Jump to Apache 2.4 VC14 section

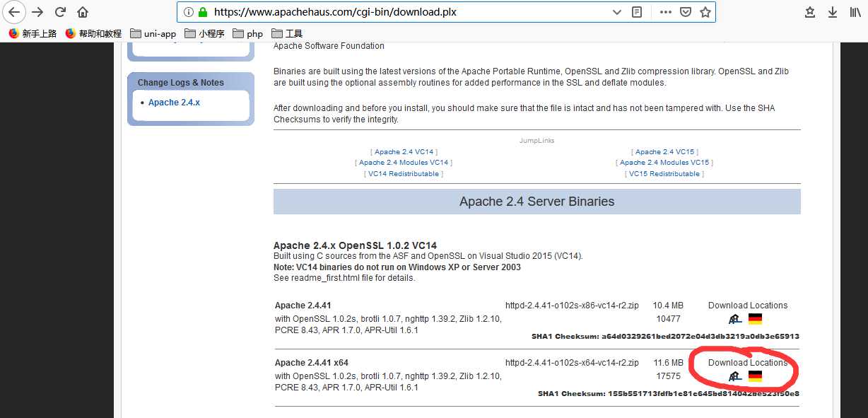(x=404, y=152)
